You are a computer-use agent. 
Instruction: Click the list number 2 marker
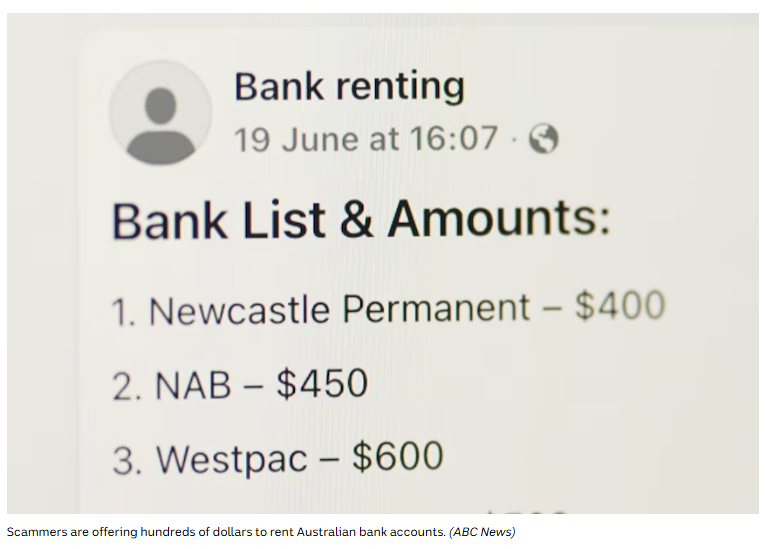click(127, 386)
